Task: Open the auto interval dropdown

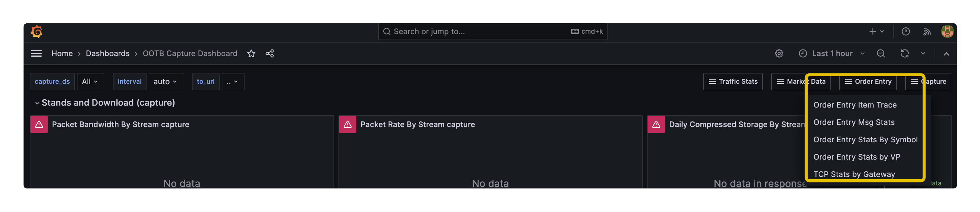Action: pos(166,82)
